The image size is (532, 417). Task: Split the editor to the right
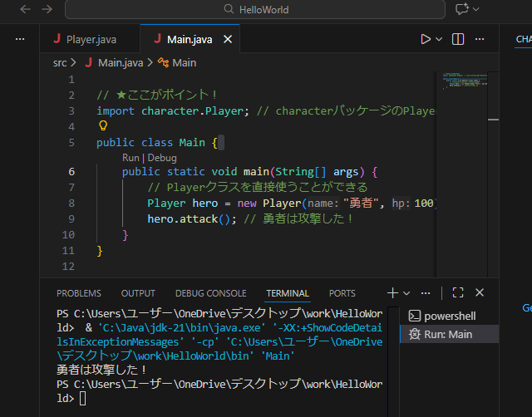458,39
